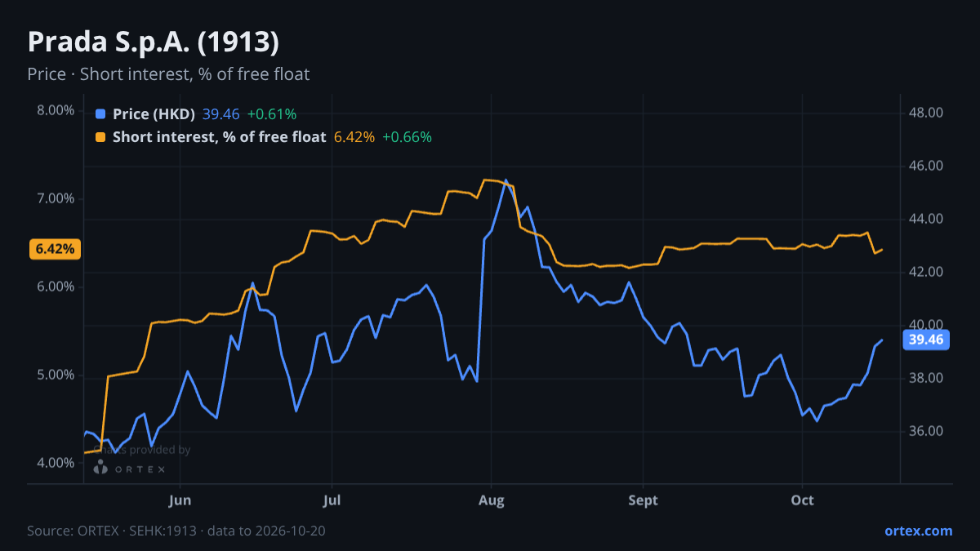Click the 5.00% left axis label
The image size is (980, 551).
56,375
